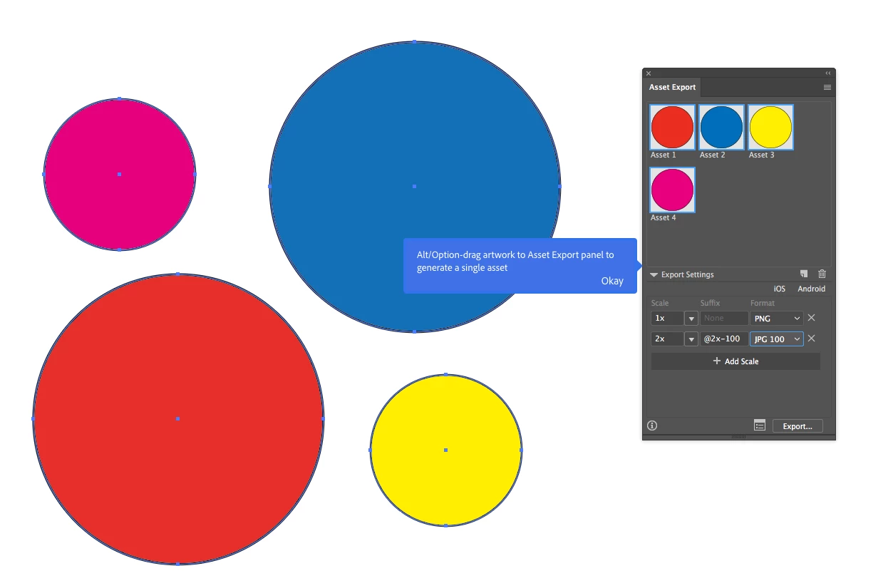Select the Asset 3 yellow thumbnail
This screenshot has width=893, height=588.
tap(770, 127)
